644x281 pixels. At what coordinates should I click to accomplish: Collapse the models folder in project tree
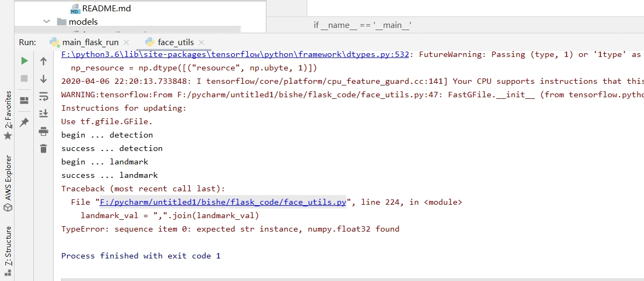(x=47, y=21)
